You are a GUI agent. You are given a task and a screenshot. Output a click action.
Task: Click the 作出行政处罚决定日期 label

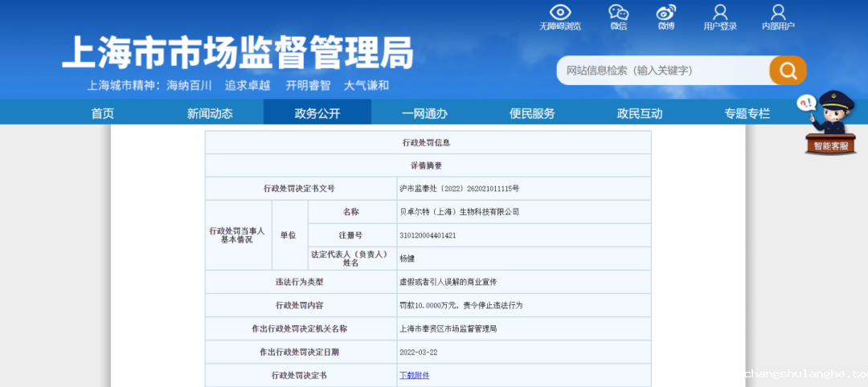pyautogui.click(x=300, y=352)
